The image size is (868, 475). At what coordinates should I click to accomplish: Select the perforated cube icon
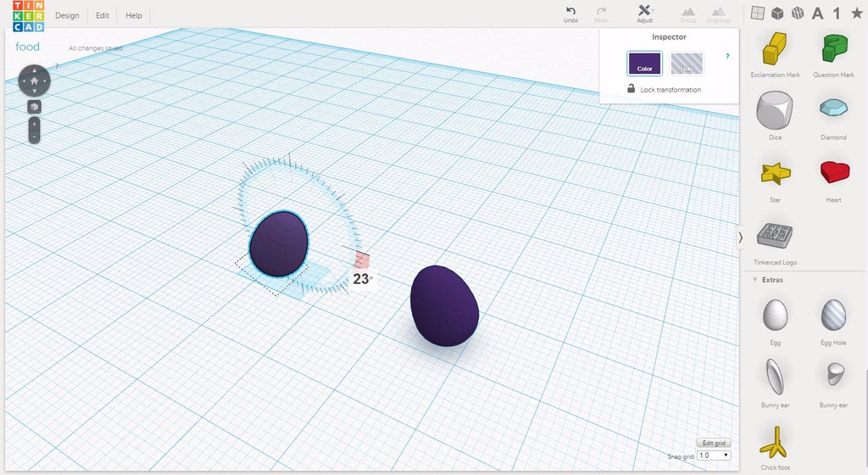point(797,13)
